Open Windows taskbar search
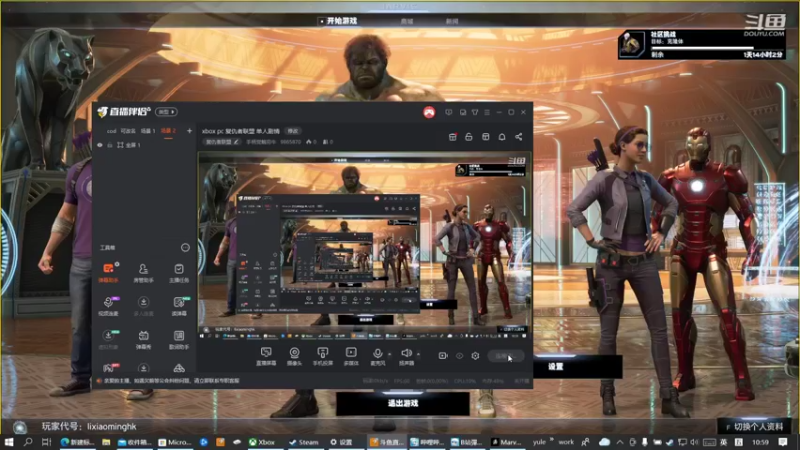This screenshot has width=800, height=450. click(28, 442)
